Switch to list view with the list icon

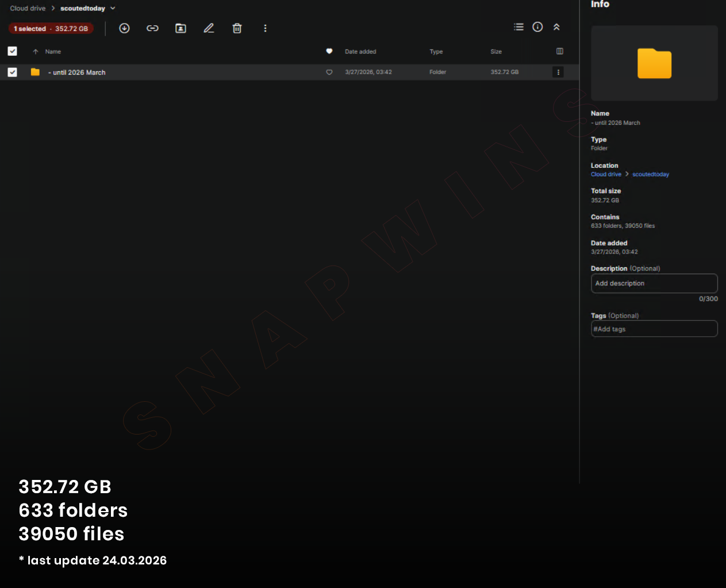tap(518, 27)
